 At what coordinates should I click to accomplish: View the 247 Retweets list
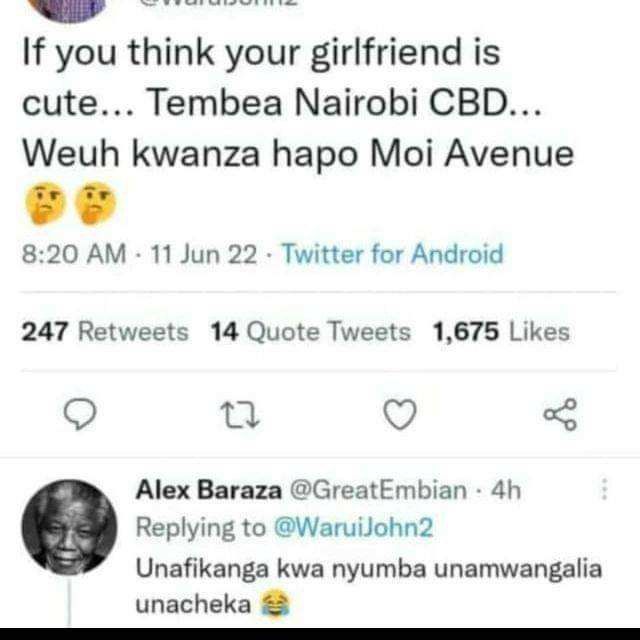click(x=105, y=331)
